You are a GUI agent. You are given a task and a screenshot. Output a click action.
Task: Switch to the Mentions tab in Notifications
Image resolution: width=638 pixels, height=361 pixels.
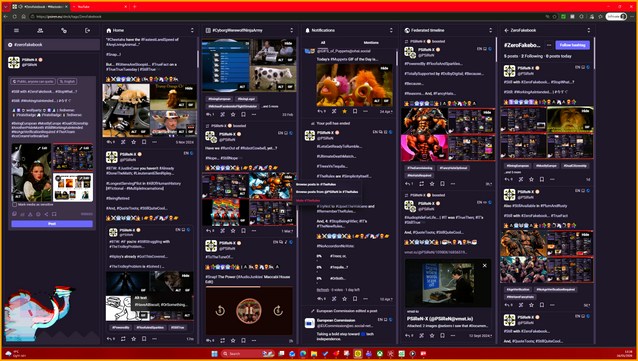371,42
